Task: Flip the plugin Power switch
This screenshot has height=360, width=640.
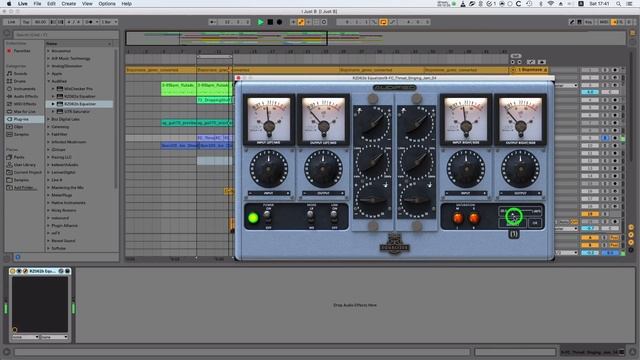Action: [267, 217]
